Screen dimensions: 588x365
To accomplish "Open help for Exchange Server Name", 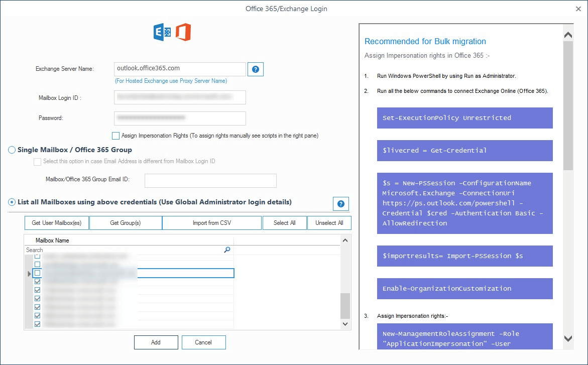I will click(256, 69).
